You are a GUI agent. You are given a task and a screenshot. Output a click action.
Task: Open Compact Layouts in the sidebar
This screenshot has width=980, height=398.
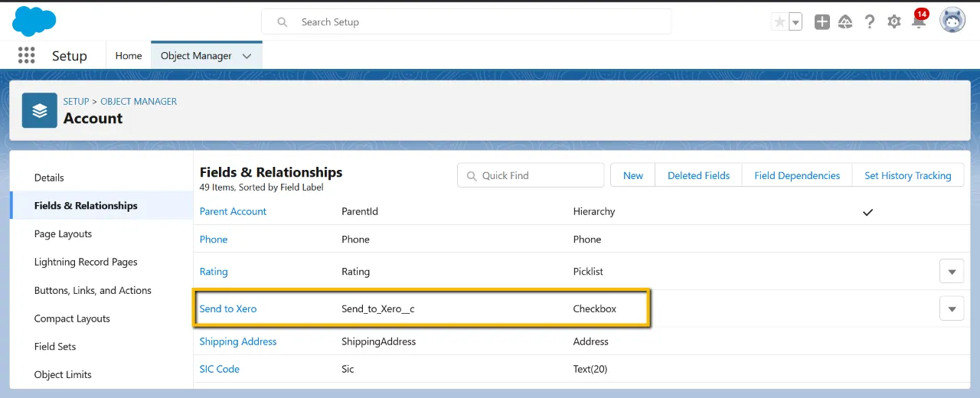72,318
